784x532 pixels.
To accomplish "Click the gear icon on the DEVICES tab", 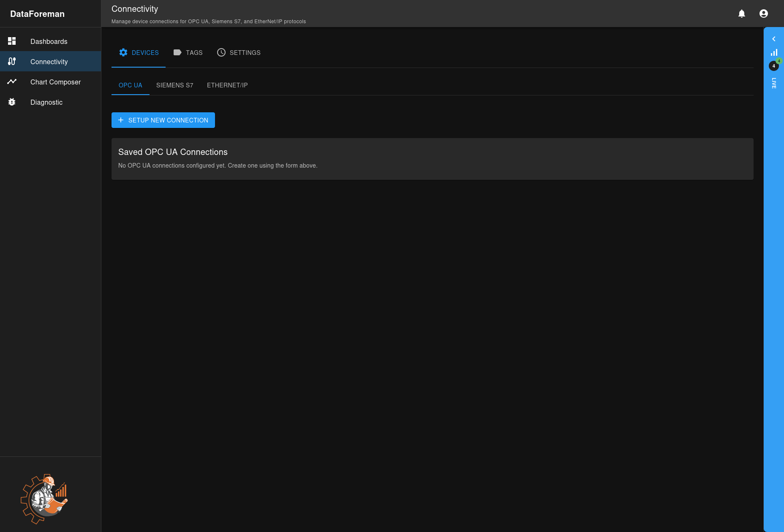I will point(123,52).
